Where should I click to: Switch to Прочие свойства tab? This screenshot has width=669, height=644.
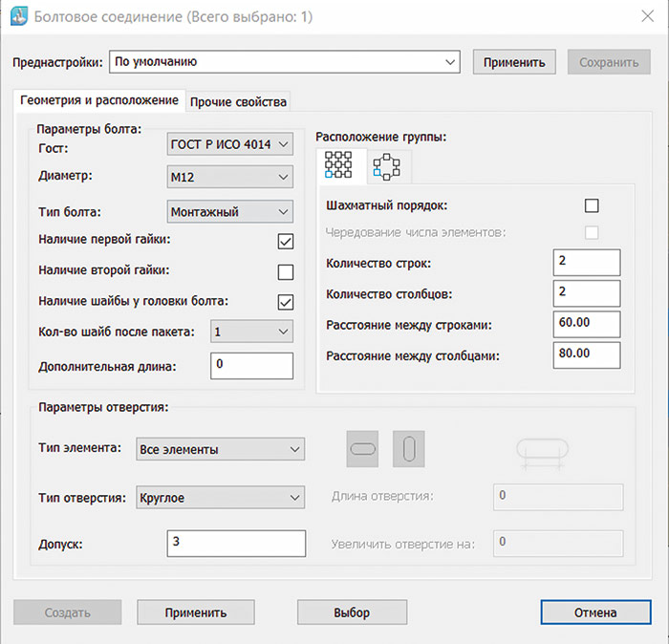238,102
